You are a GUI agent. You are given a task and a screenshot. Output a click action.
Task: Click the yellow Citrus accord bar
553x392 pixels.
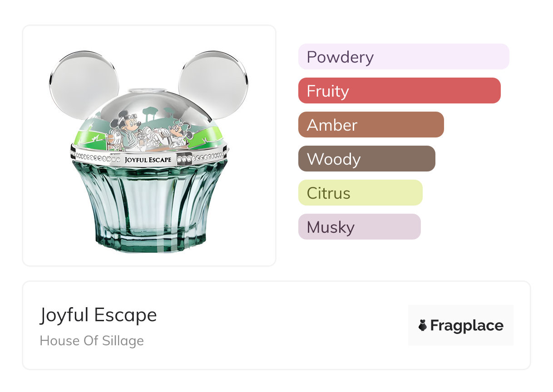(360, 193)
